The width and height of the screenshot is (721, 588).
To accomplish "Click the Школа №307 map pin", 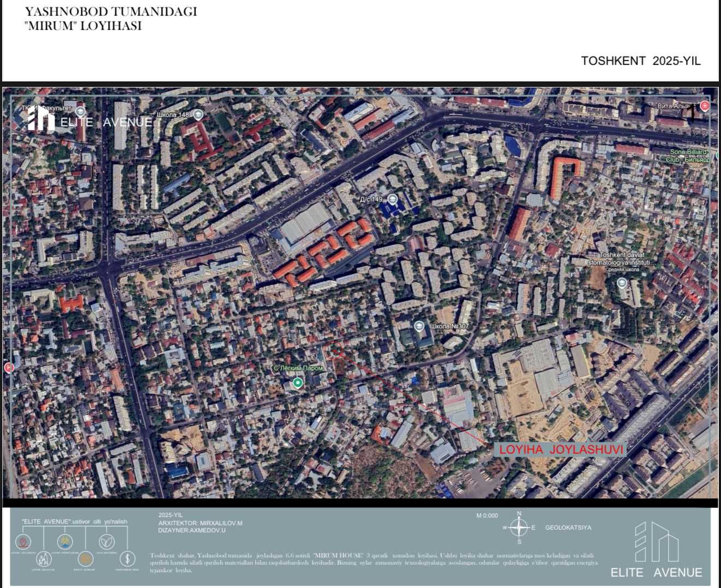I will tap(419, 326).
